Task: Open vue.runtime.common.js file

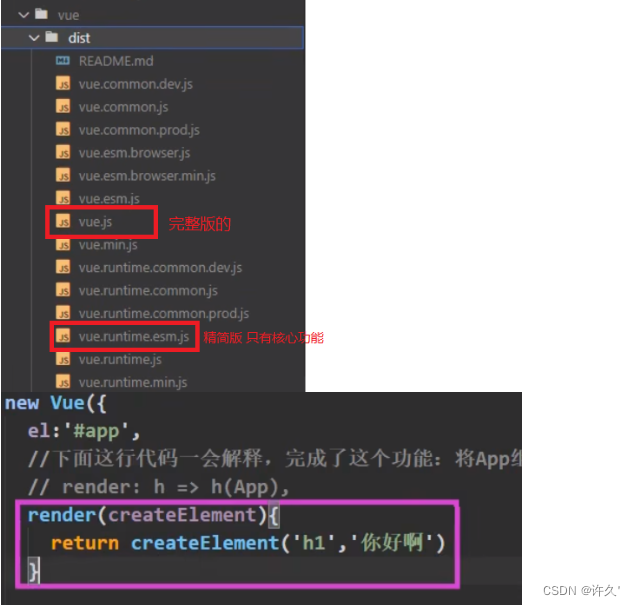Action: pos(148,291)
